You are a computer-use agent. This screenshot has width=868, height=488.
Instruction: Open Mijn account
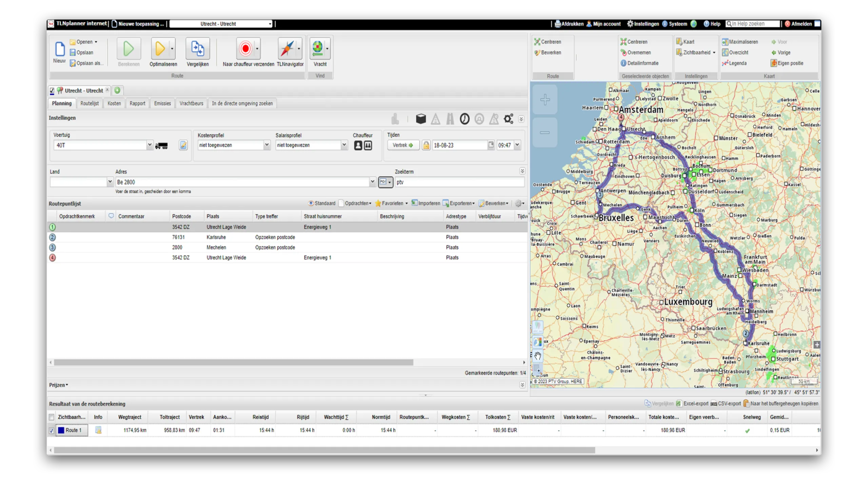point(604,24)
